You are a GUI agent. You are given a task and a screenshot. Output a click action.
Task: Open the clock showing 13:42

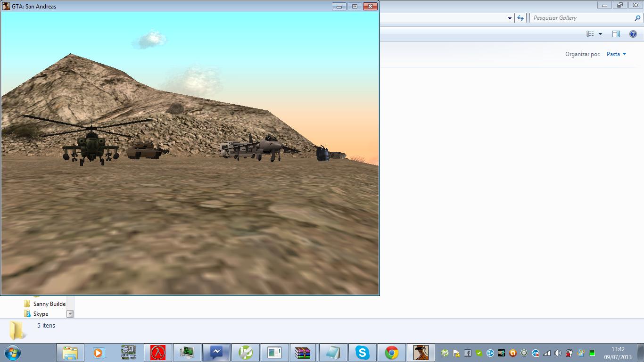(x=618, y=353)
